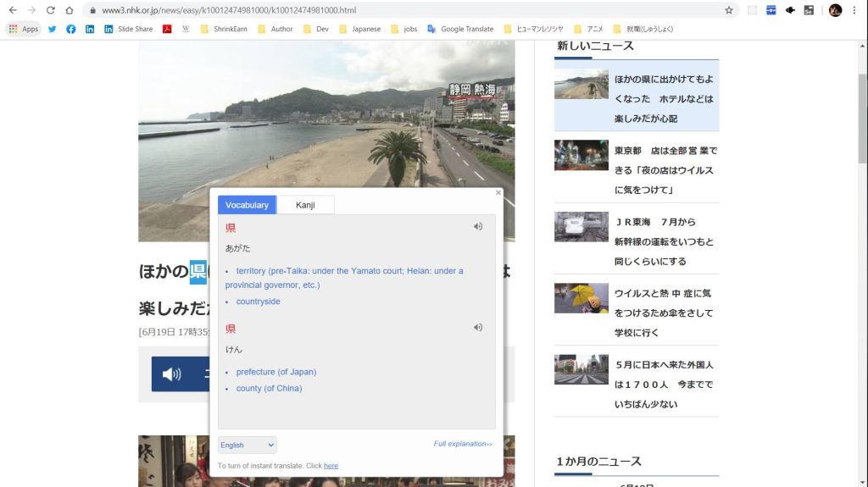
Task: Expand the jobs bookmarks folder
Action: [x=404, y=29]
